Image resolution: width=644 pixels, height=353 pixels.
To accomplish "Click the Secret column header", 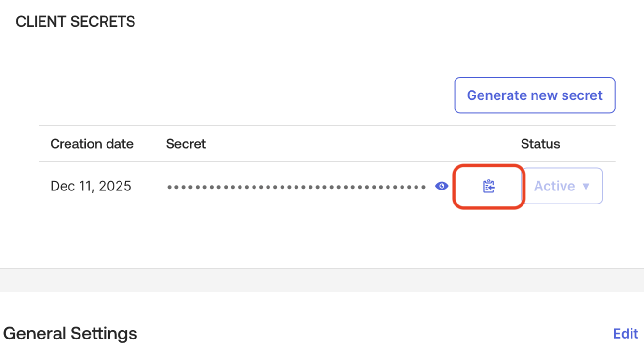I will [186, 144].
